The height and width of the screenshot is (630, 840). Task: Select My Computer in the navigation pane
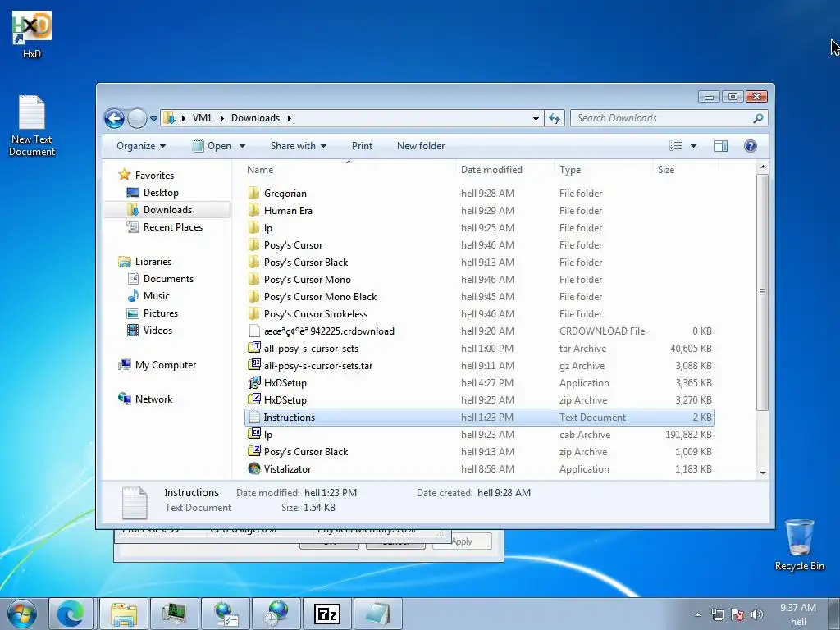165,365
